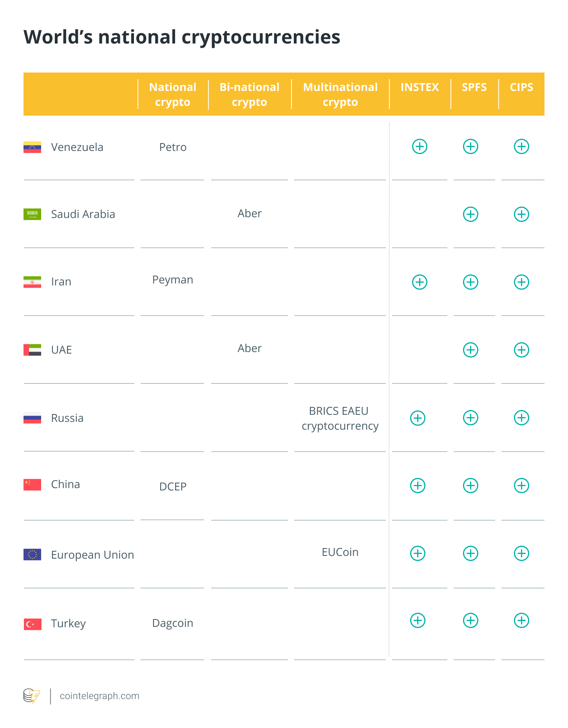Click the China flag icon
The height and width of the screenshot is (728, 568).
[32, 485]
